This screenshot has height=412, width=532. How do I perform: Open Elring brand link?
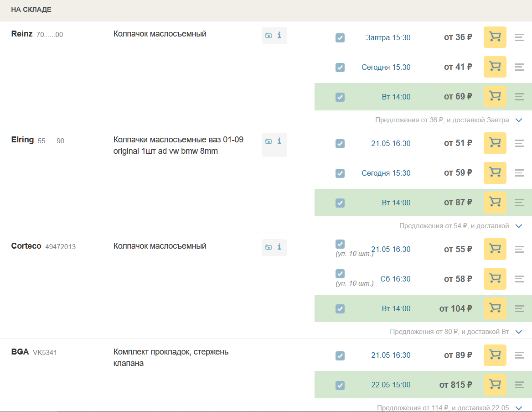tap(22, 140)
